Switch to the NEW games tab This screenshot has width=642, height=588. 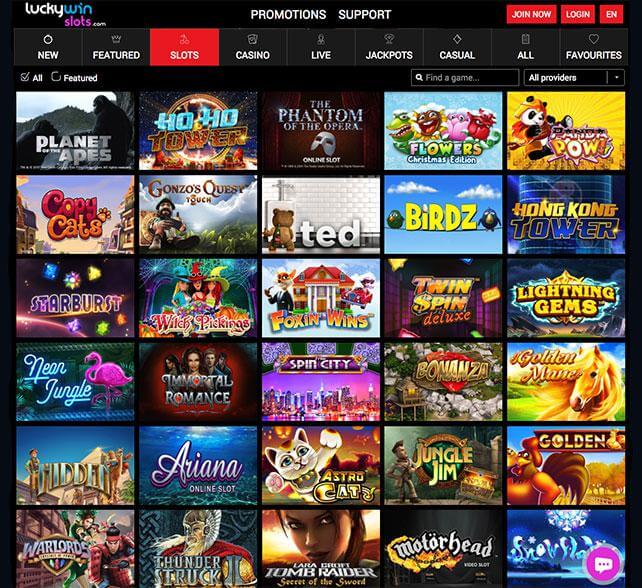(48, 47)
